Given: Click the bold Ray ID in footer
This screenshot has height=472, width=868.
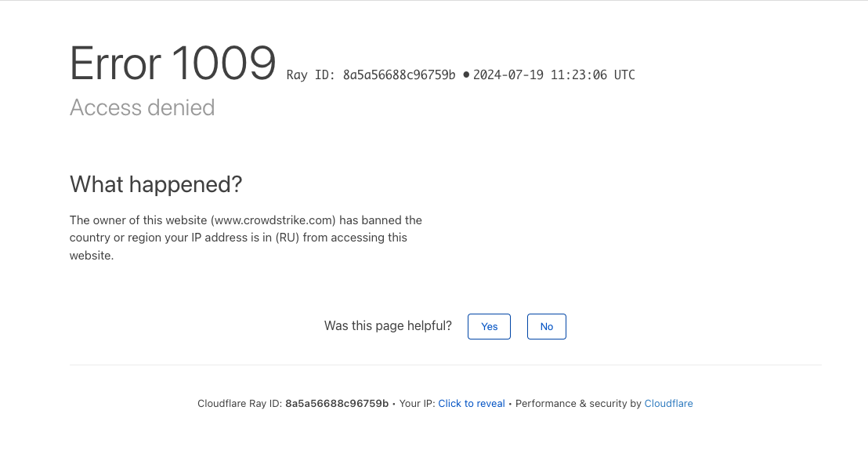Looking at the screenshot, I should (x=337, y=404).
